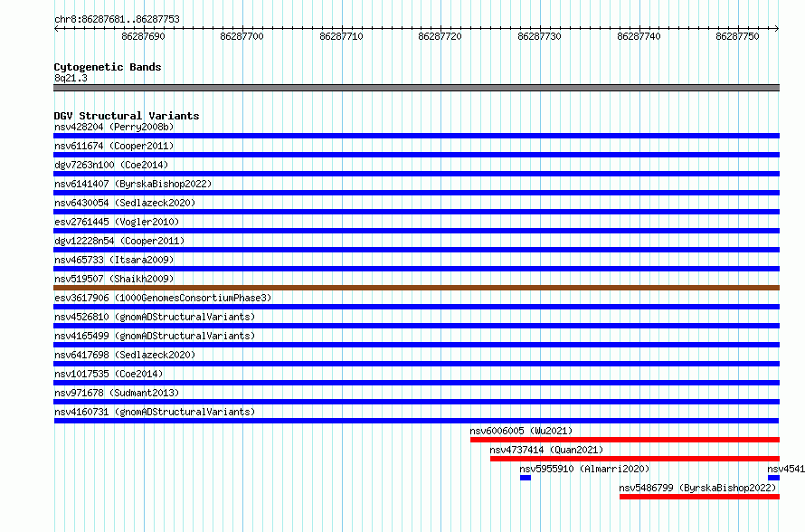Viewport: 805px width, 532px height.
Task: Open variant label nsv428204 (Perry2008b)
Action: (114, 127)
